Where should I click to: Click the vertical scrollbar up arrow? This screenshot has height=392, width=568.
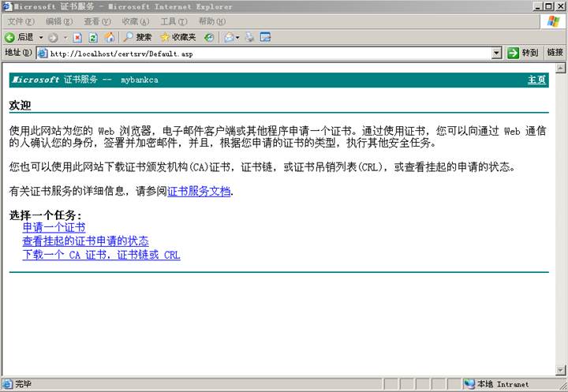coord(560,68)
